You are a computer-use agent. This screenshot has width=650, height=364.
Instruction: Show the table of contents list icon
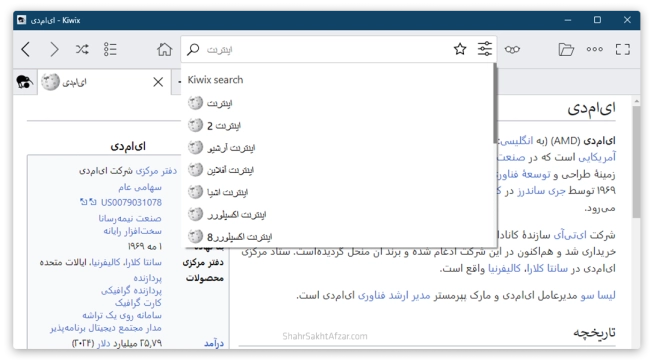pyautogui.click(x=110, y=49)
